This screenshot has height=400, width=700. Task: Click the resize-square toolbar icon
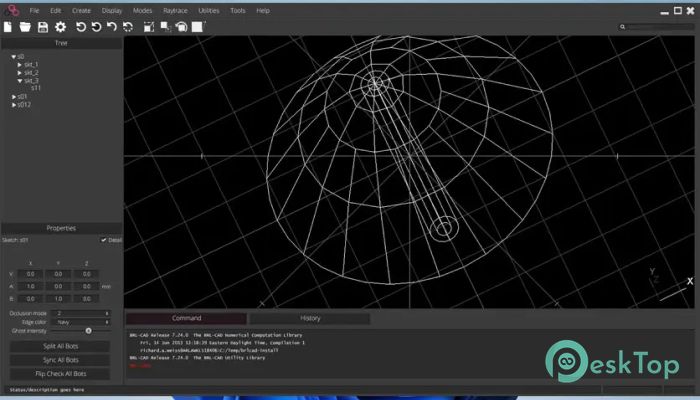pyautogui.click(x=149, y=27)
